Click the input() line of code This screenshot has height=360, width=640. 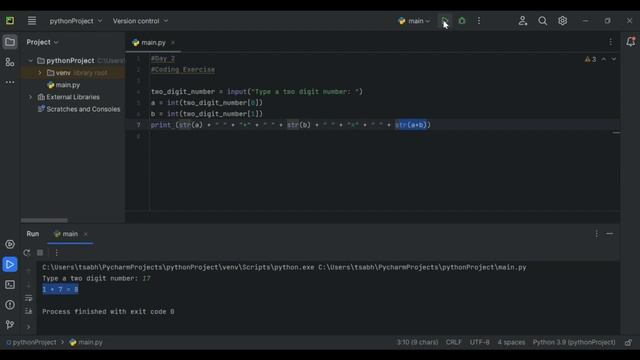click(256, 92)
